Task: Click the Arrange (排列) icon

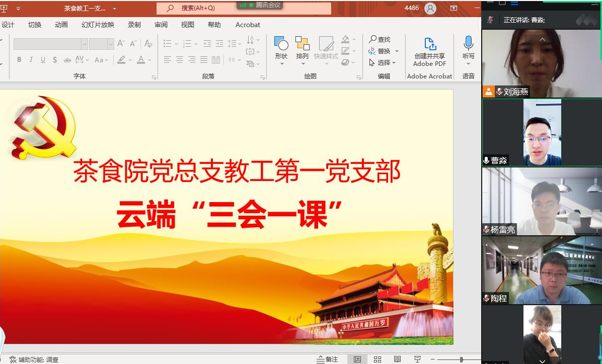Action: pyautogui.click(x=302, y=44)
